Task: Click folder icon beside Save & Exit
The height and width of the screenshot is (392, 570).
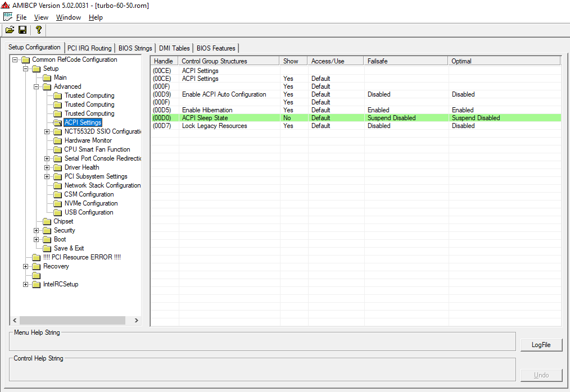Action: click(x=47, y=248)
